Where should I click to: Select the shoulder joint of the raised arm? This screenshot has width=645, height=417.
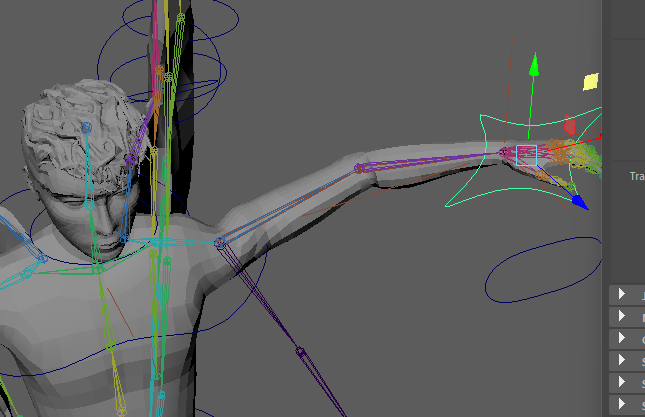pyautogui.click(x=219, y=243)
